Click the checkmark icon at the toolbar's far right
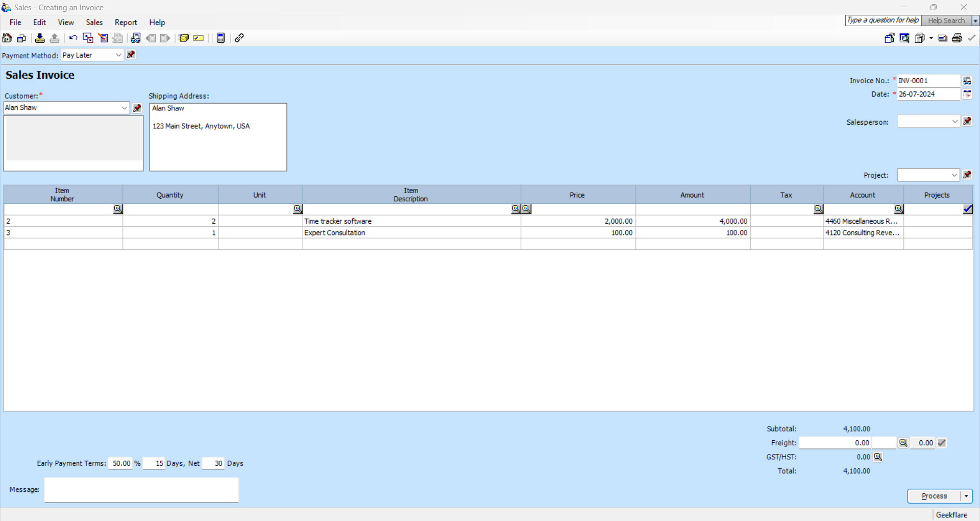The height and width of the screenshot is (521, 980). (971, 38)
